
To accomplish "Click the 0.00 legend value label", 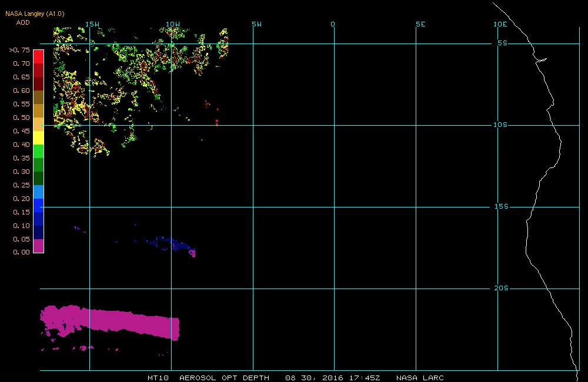I will click(21, 252).
